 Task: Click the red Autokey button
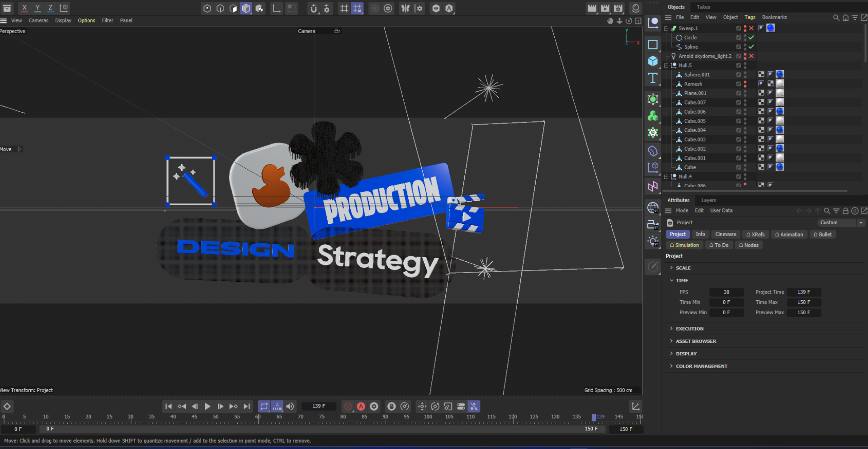pyautogui.click(x=361, y=406)
